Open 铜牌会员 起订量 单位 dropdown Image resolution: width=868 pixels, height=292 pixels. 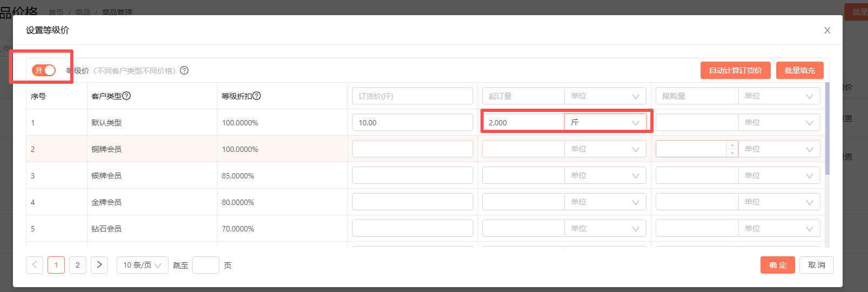click(605, 149)
